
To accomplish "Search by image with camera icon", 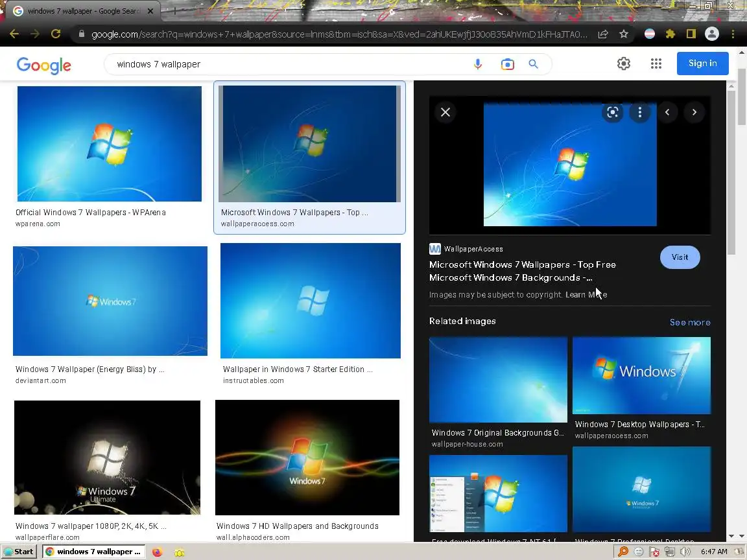I will (507, 64).
